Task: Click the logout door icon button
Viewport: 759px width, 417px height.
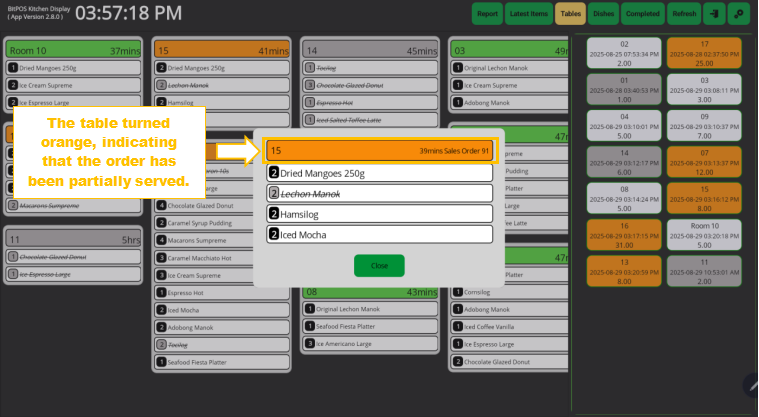Action: (x=714, y=14)
